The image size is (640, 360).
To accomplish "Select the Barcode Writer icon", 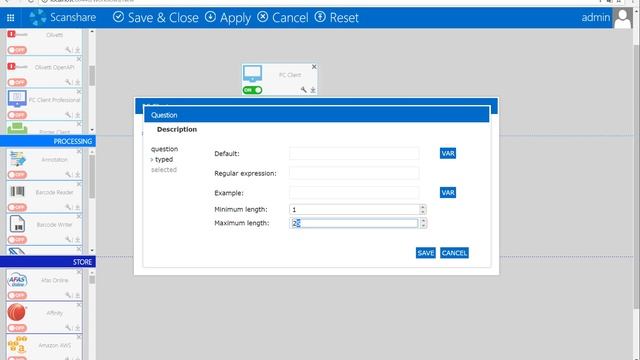I will [17, 224].
